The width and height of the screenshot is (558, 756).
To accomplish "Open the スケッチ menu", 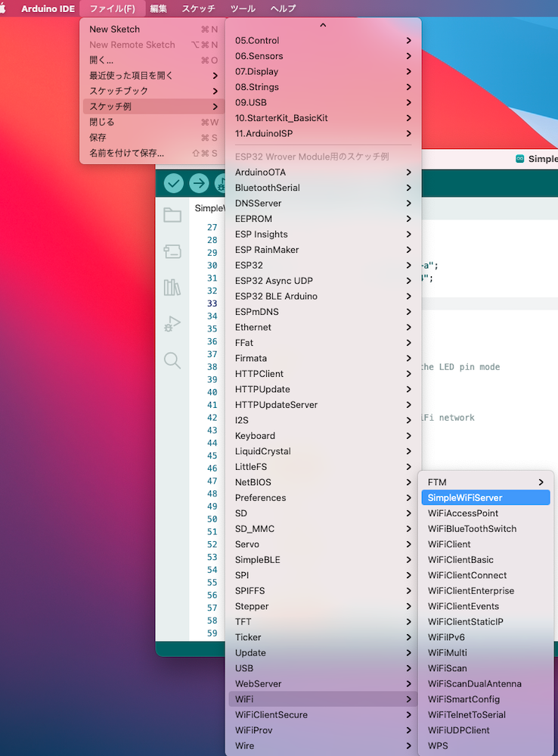I will coord(198,8).
